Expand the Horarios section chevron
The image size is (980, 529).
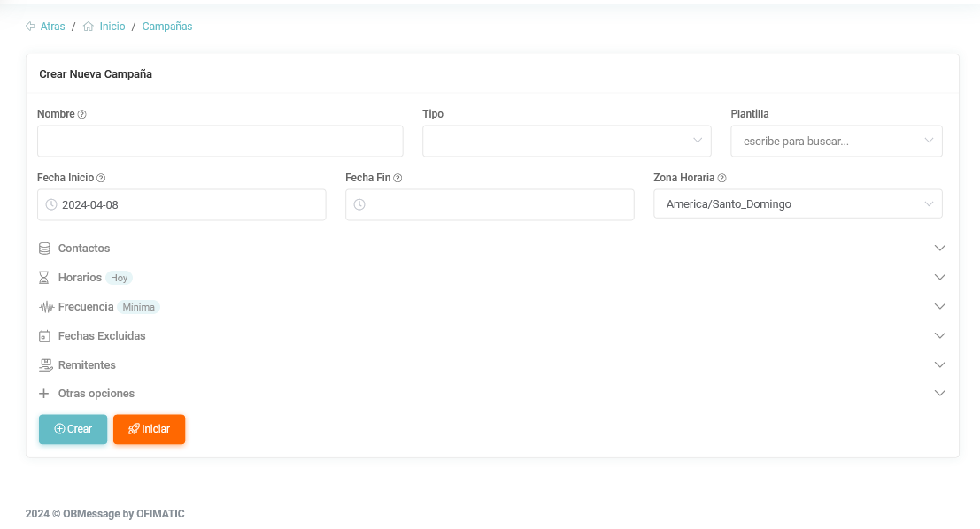(x=940, y=278)
